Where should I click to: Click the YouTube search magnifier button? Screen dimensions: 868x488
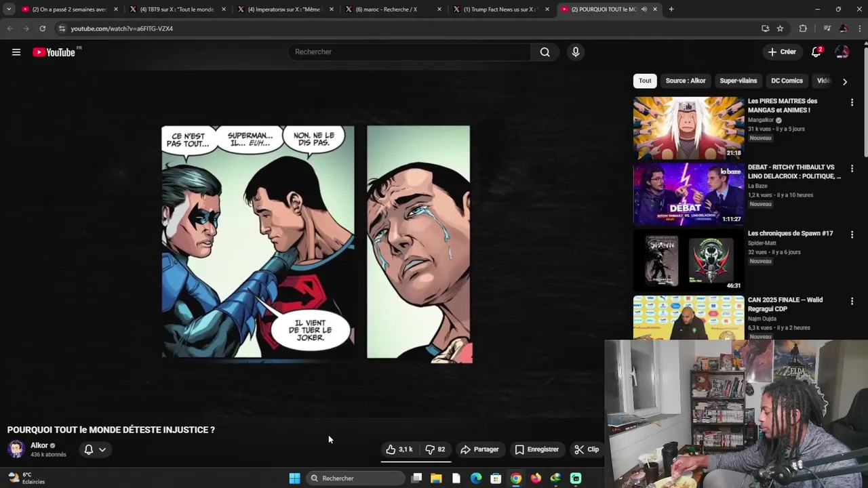[x=545, y=52]
